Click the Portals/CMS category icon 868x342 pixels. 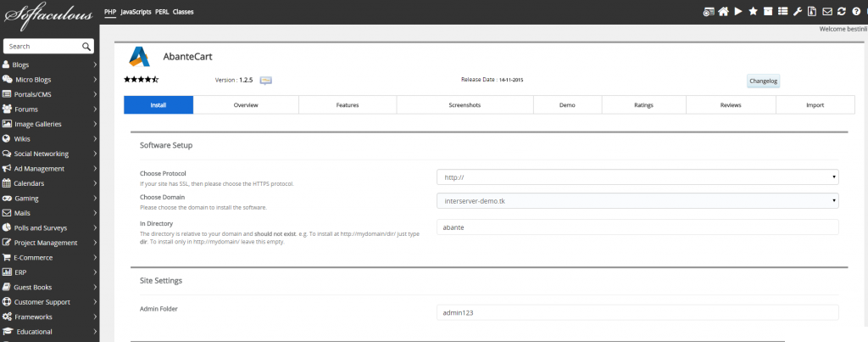coord(7,94)
